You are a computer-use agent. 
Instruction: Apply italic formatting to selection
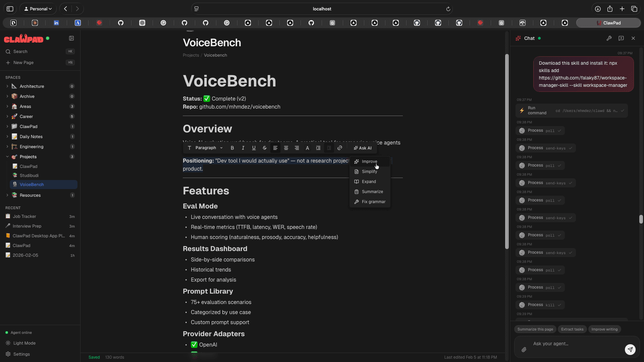click(243, 148)
